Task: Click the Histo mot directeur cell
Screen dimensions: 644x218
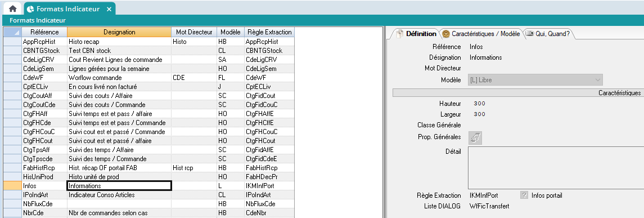Action: point(194,42)
